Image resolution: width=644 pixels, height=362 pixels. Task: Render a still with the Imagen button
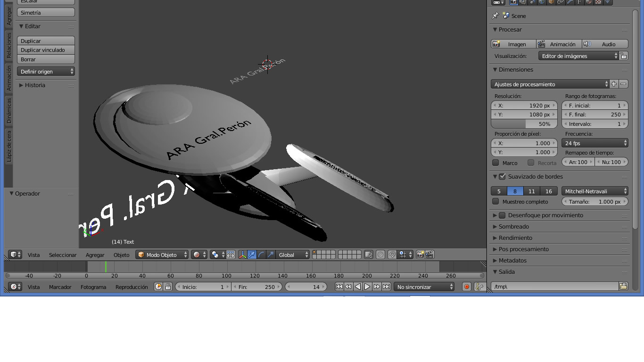513,44
